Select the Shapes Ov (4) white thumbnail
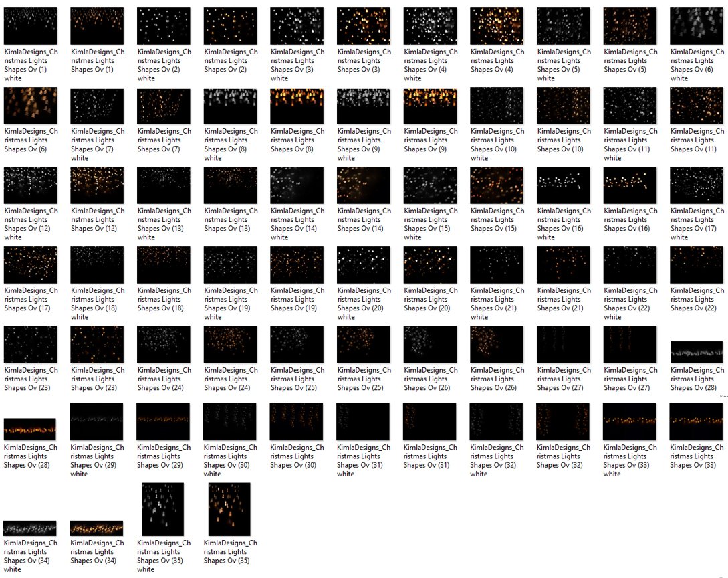Viewport: 728px width, 578px height. tap(430, 25)
